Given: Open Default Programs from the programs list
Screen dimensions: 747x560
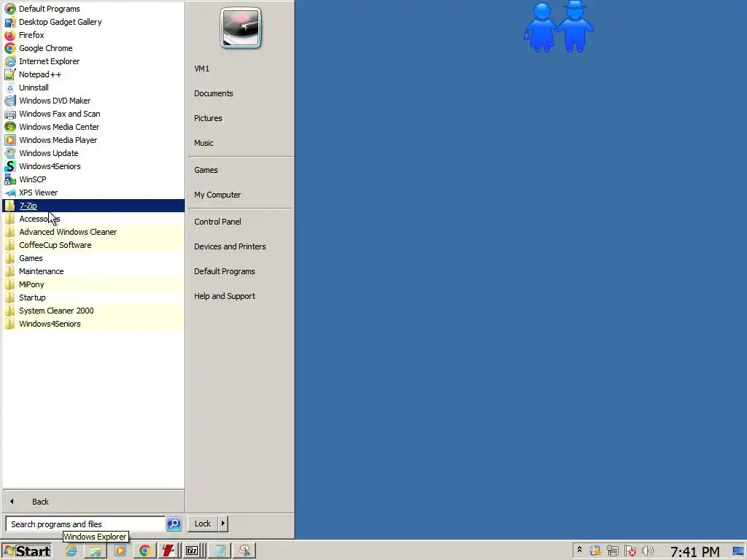Looking at the screenshot, I should pos(93,9).
